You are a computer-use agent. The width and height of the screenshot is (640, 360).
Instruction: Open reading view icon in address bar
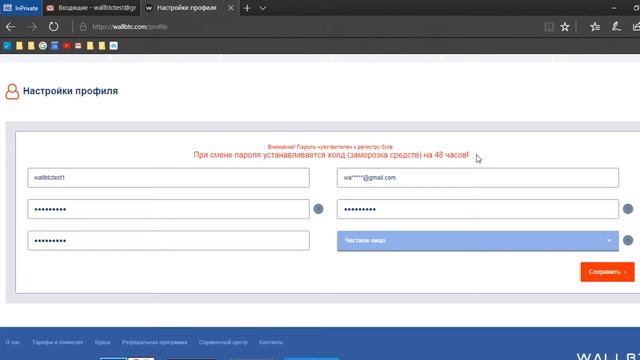tap(549, 27)
